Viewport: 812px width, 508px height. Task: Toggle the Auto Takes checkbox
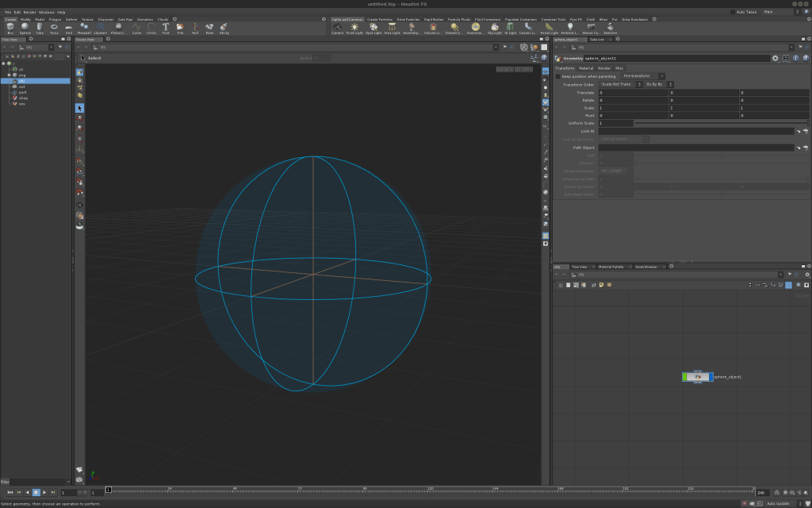click(x=733, y=12)
